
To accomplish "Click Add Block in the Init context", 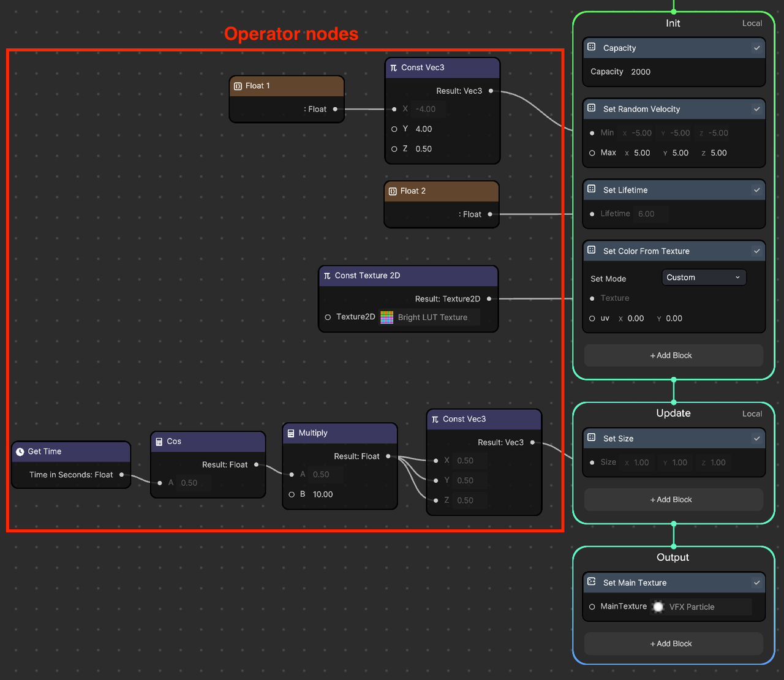I will [x=671, y=355].
